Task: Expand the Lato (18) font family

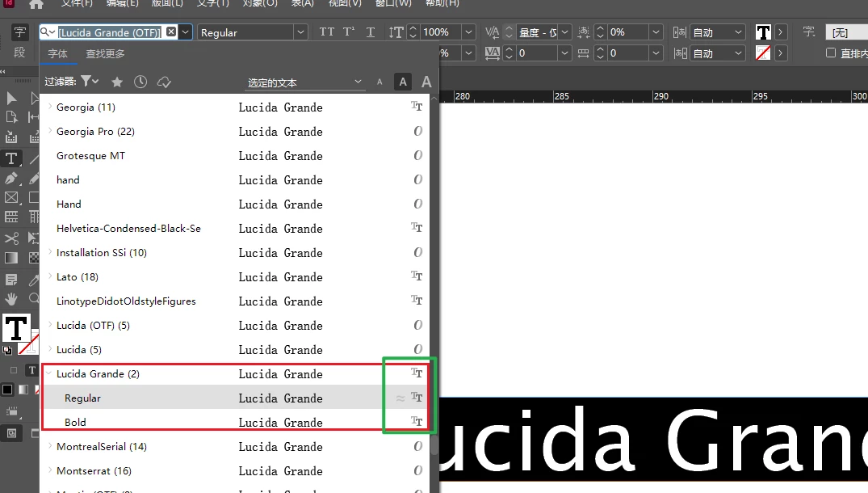Action: click(x=50, y=276)
